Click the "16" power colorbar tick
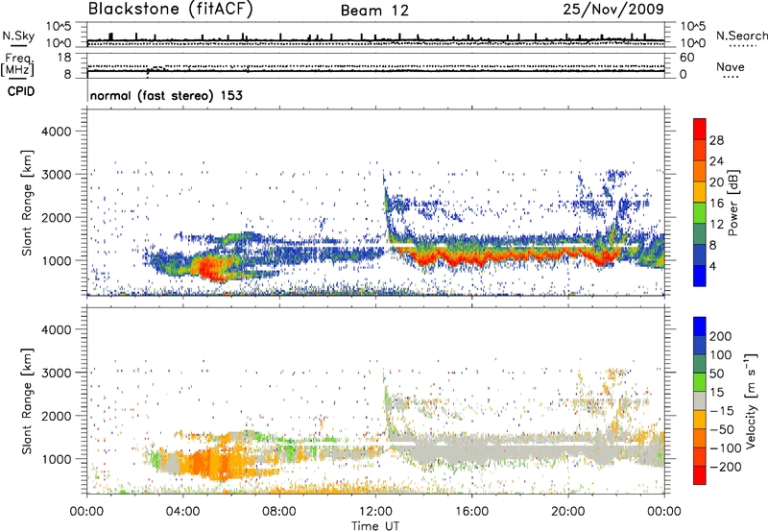This screenshot has height=532, width=768. point(716,204)
